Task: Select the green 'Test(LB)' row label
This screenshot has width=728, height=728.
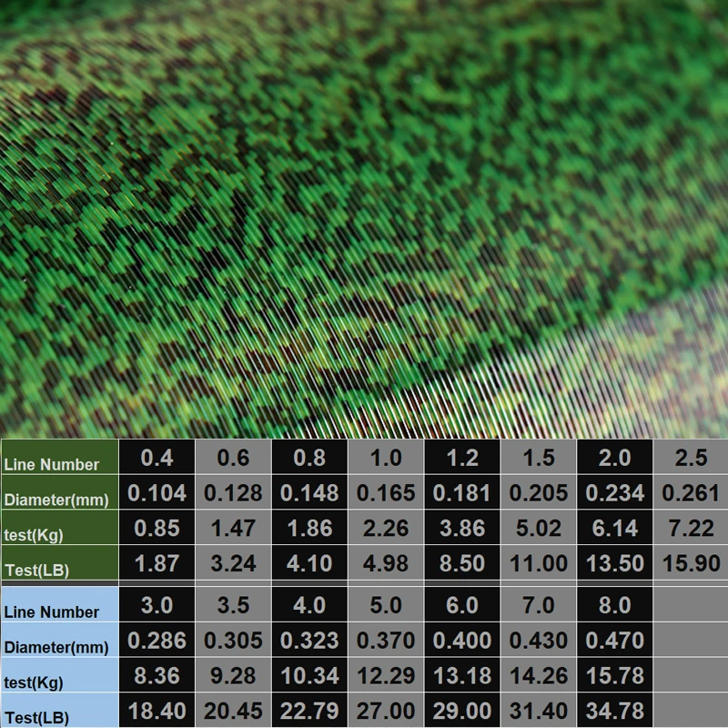Action: coord(60,562)
